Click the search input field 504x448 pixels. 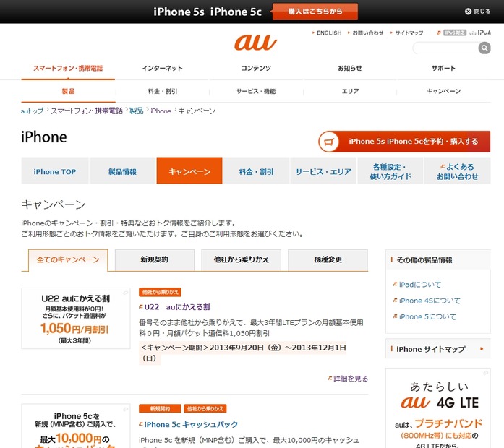(x=445, y=48)
